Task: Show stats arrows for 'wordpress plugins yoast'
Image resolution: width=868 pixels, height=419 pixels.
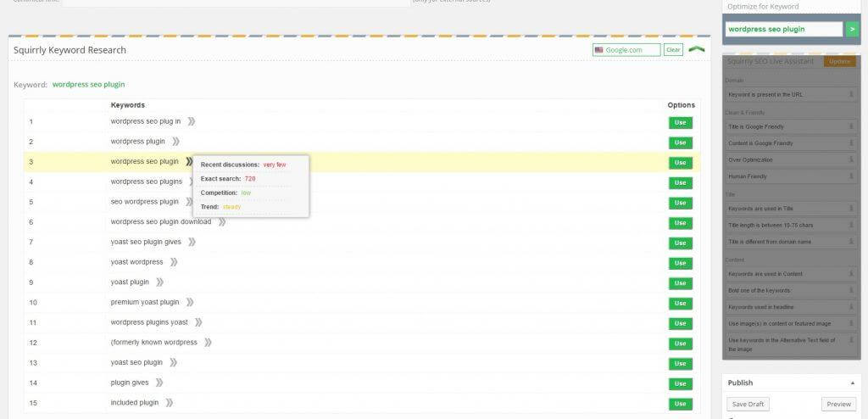Action: (198, 322)
